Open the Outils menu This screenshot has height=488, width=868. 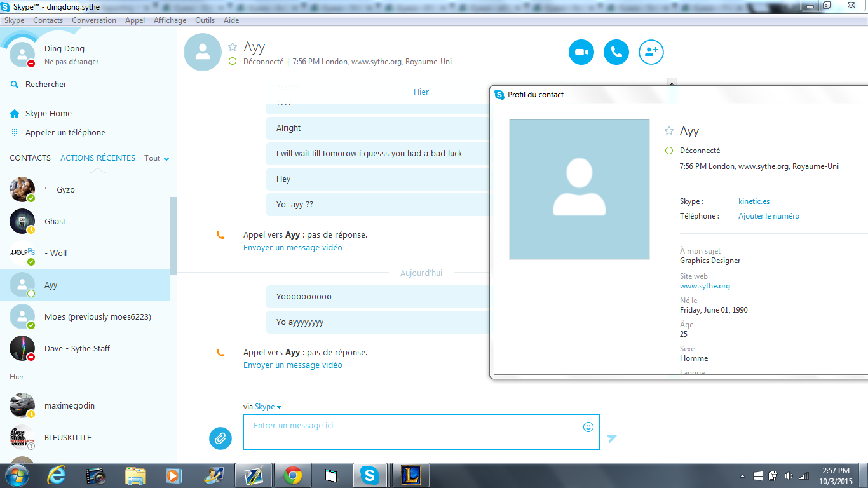click(x=205, y=20)
